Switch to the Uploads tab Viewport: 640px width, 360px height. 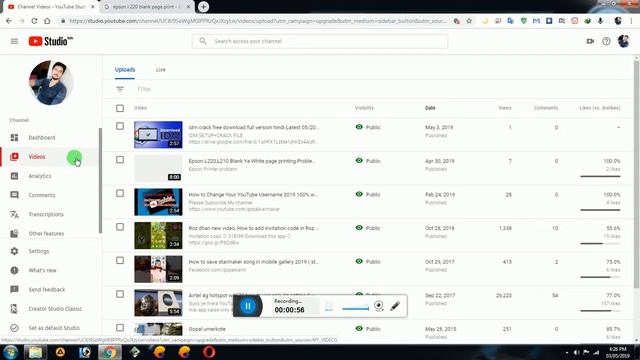[125, 70]
